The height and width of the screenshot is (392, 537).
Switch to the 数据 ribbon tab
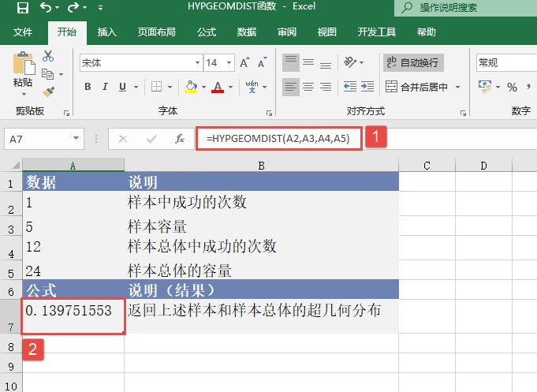(x=247, y=32)
